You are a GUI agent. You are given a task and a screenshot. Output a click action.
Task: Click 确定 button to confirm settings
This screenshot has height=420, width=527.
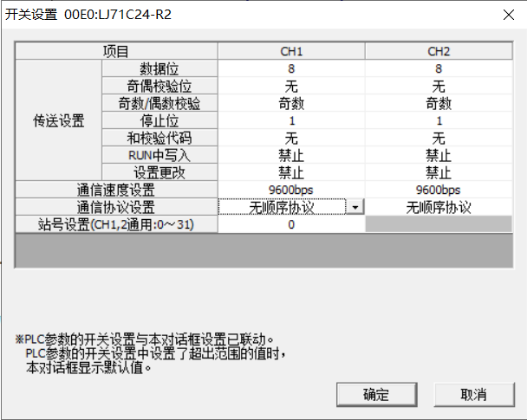point(376,394)
